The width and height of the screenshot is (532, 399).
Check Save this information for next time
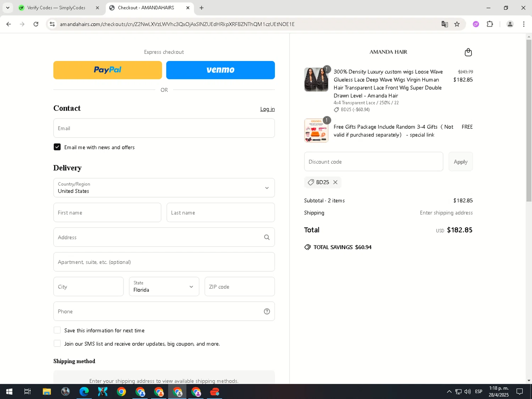pyautogui.click(x=57, y=330)
